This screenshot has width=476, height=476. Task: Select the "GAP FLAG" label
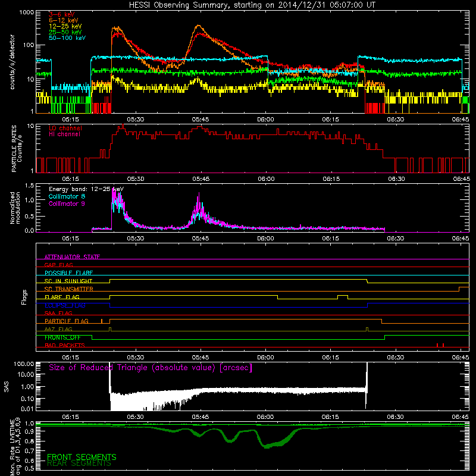point(58,265)
